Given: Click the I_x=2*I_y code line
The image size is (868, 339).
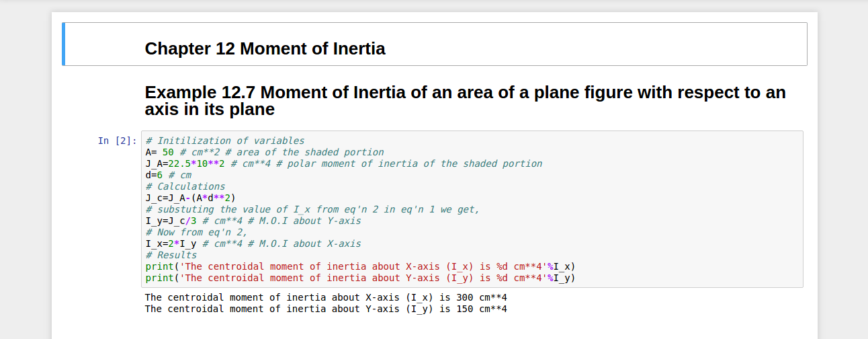Looking at the screenshot, I should point(171,243).
